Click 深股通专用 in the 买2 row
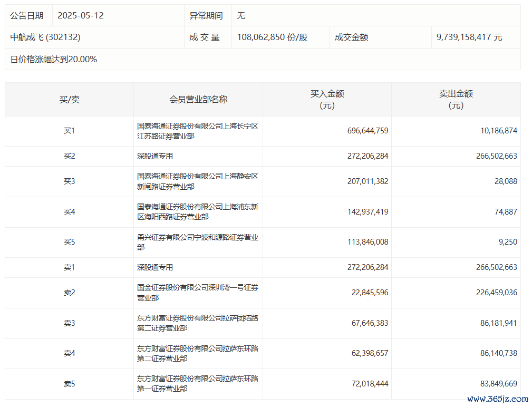 point(155,156)
